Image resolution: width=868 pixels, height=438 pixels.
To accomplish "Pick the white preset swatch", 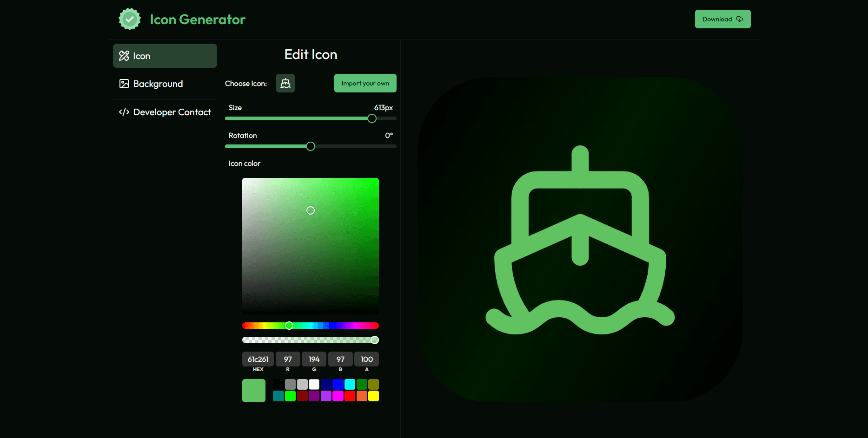I will [x=314, y=384].
